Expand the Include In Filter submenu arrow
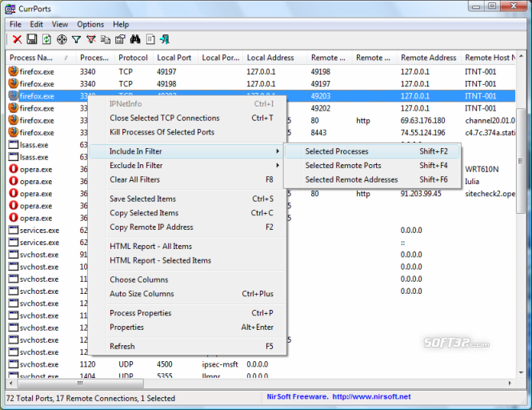The width and height of the screenshot is (532, 410). tap(278, 151)
